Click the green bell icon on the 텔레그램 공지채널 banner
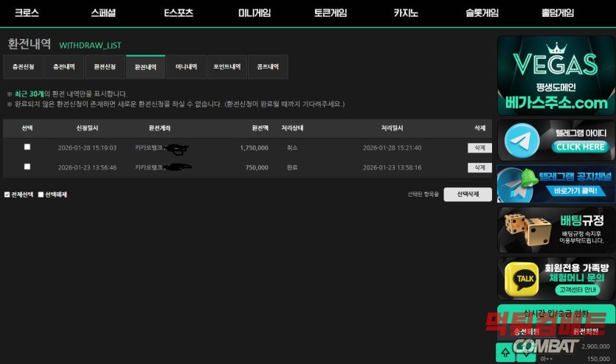This screenshot has width=616, height=364. (x=529, y=178)
